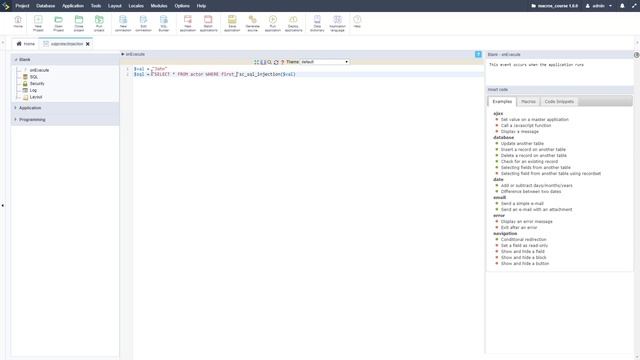
Task: Click the Help toolbar icon
Action: click(x=357, y=22)
